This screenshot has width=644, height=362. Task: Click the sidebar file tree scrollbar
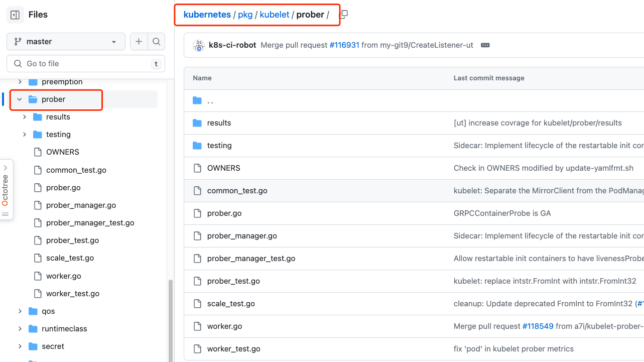pyautogui.click(x=170, y=320)
